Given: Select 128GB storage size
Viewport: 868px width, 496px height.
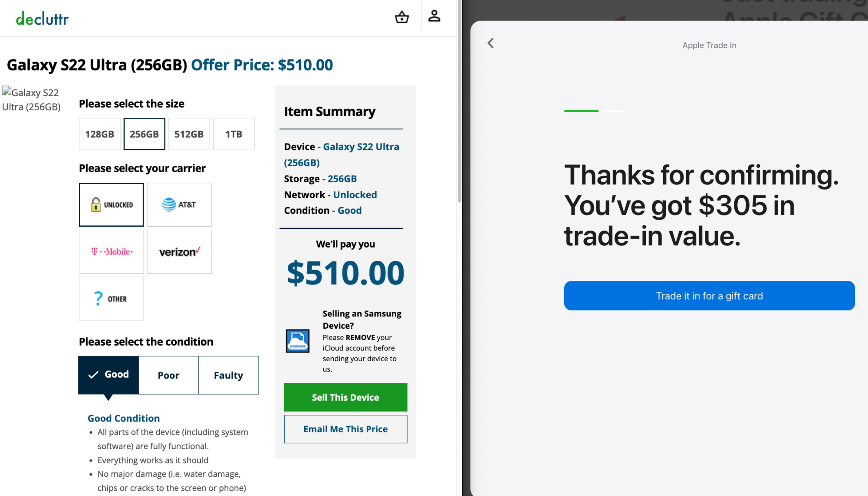Looking at the screenshot, I should (x=99, y=134).
